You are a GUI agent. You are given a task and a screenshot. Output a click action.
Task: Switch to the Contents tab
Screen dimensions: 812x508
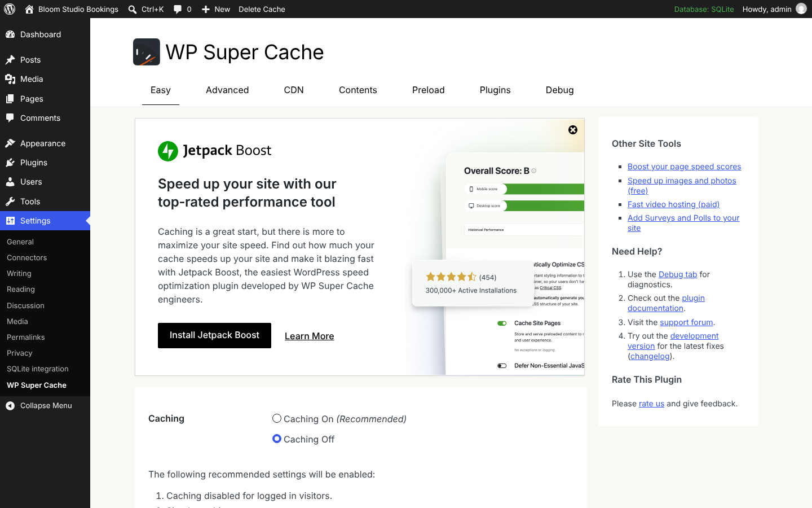pyautogui.click(x=358, y=90)
